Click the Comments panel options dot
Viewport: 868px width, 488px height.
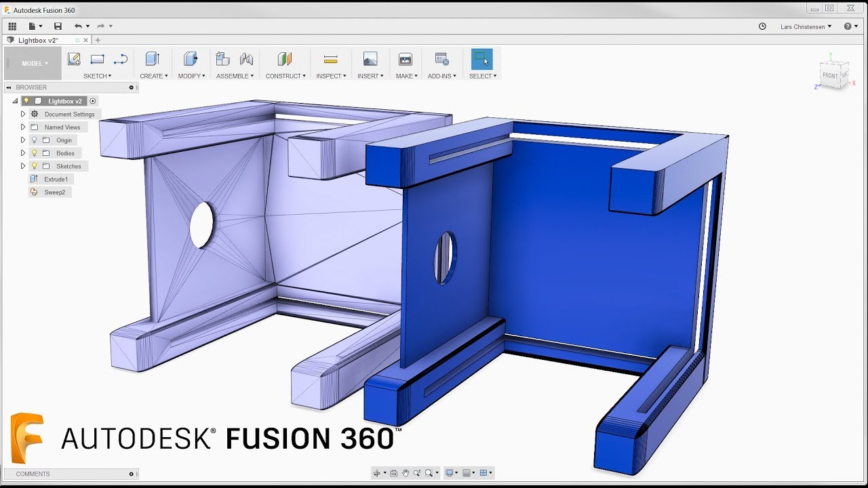click(132, 474)
